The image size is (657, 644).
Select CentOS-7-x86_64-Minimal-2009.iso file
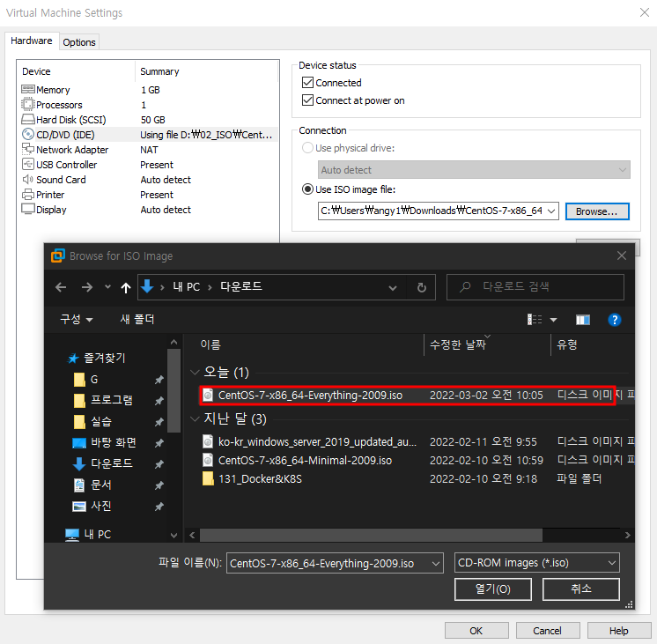point(305,461)
